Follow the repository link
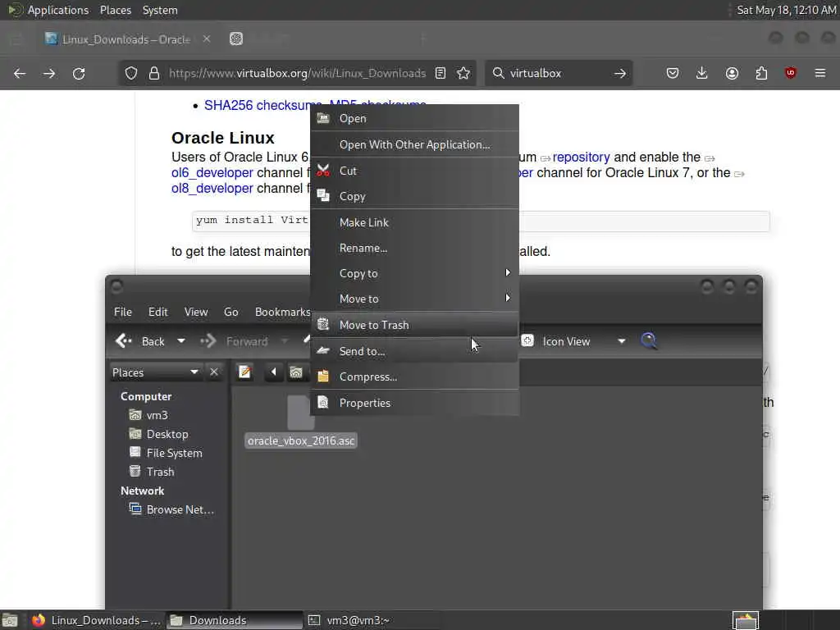Image resolution: width=840 pixels, height=630 pixels. (581, 157)
